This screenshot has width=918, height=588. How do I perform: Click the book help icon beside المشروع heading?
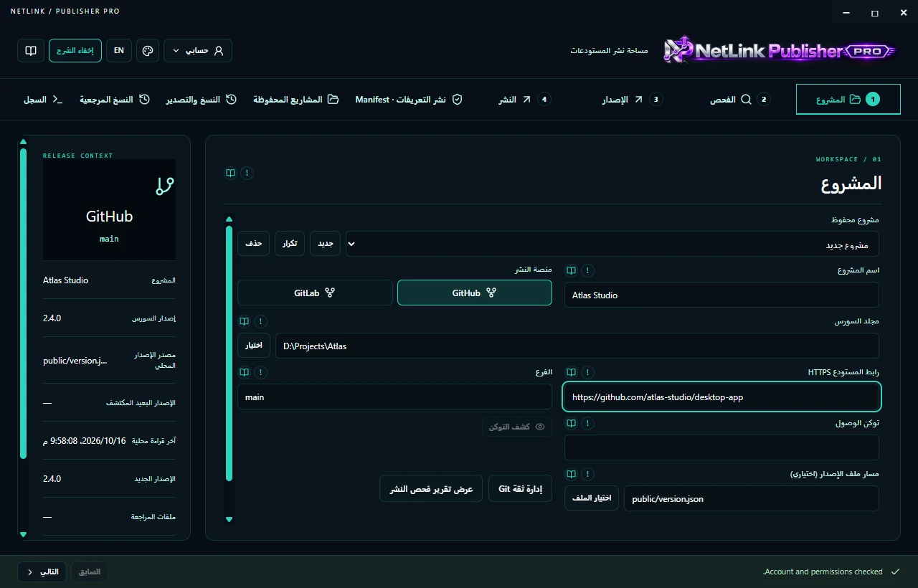[x=230, y=173]
